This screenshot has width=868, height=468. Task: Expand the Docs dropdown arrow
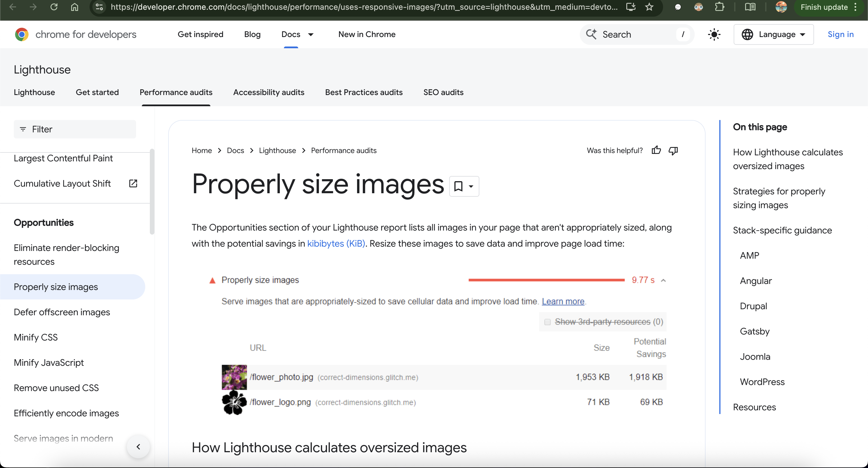pyautogui.click(x=311, y=34)
